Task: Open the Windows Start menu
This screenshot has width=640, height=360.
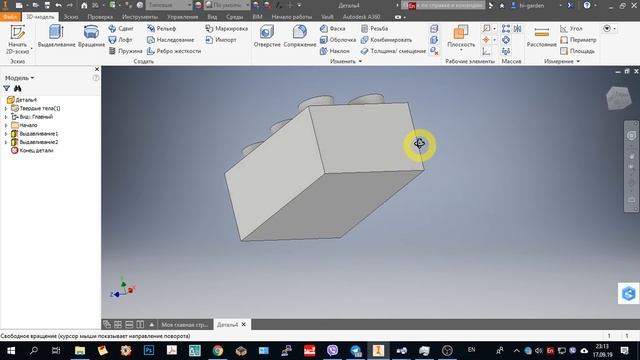Action: pyautogui.click(x=11, y=350)
